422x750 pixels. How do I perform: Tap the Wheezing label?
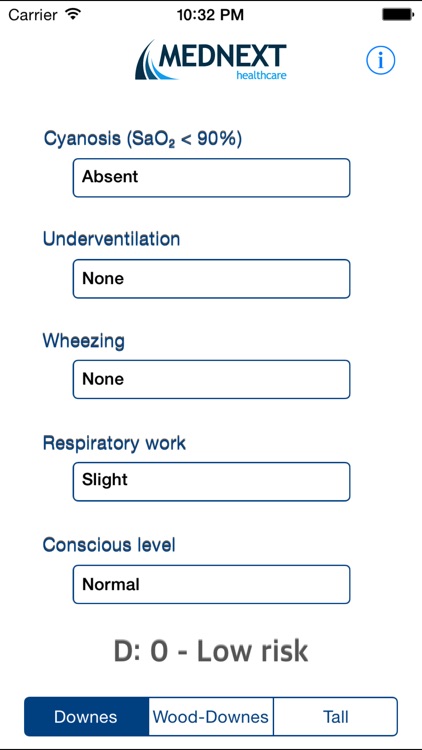tap(84, 342)
